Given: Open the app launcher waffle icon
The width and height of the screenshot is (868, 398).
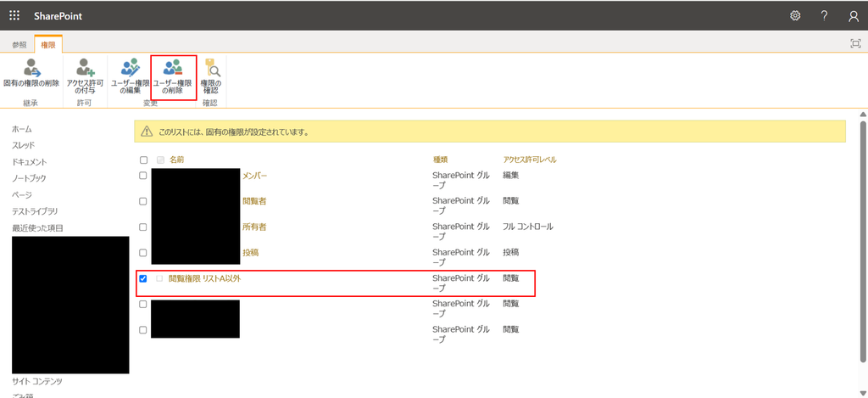Looking at the screenshot, I should click(x=14, y=15).
